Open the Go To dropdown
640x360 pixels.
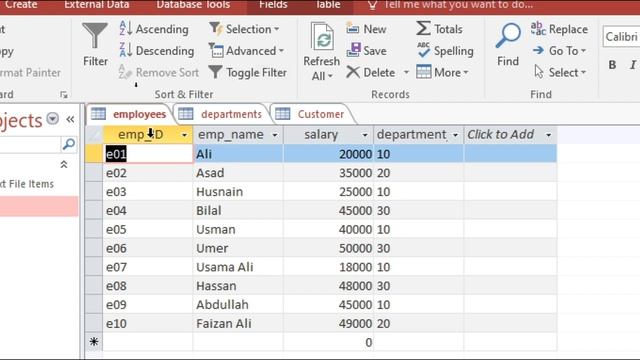(x=559, y=51)
